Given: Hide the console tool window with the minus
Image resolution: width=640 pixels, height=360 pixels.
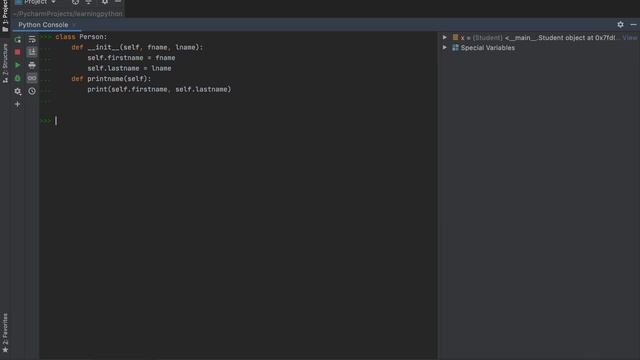Looking at the screenshot, I should tap(633, 25).
